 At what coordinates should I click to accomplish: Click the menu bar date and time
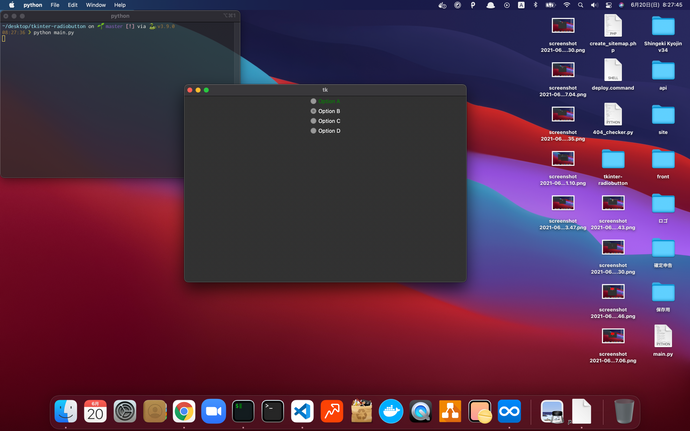(x=656, y=5)
